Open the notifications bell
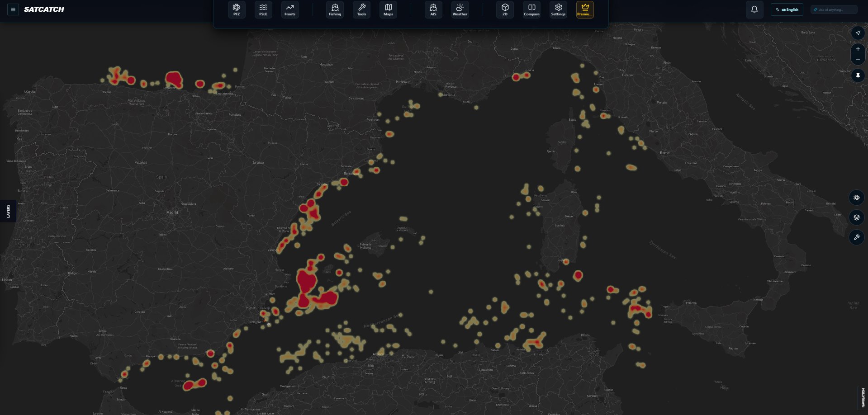 click(754, 9)
